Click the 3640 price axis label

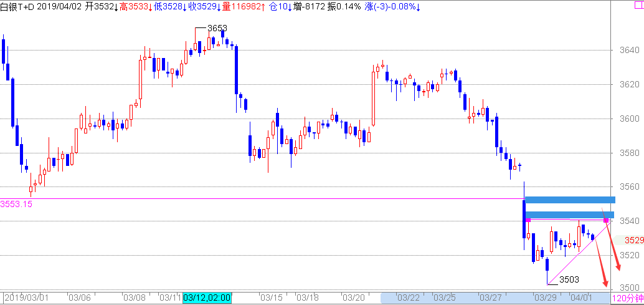click(x=630, y=51)
